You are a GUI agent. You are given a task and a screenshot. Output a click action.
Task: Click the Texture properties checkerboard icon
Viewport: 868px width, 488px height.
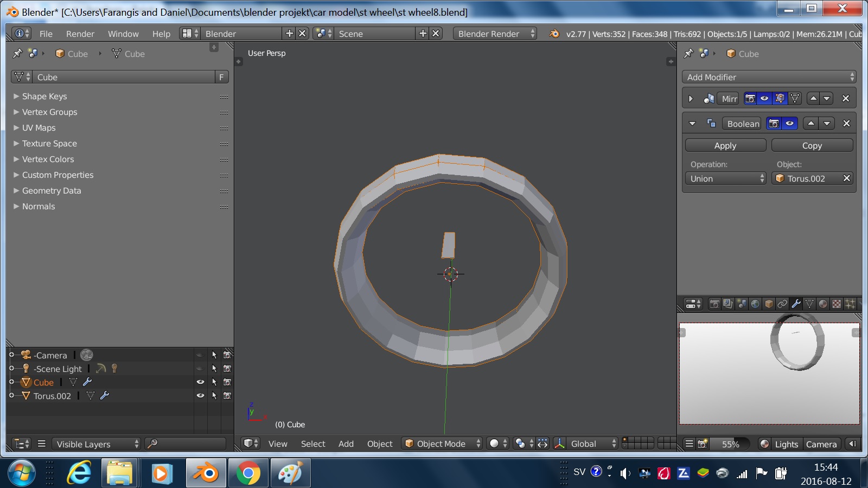(837, 304)
